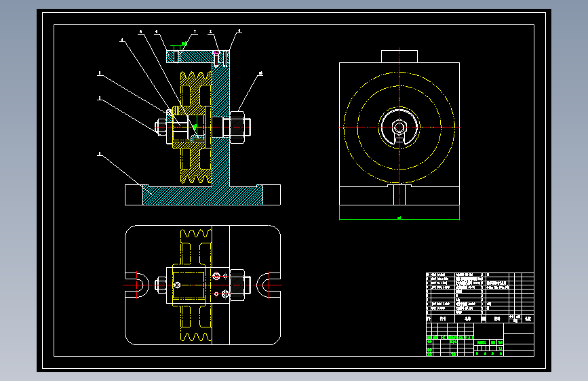The image size is (588, 381).
Task: Pick the cyan hatched base plate in section view
Action: click(x=203, y=195)
